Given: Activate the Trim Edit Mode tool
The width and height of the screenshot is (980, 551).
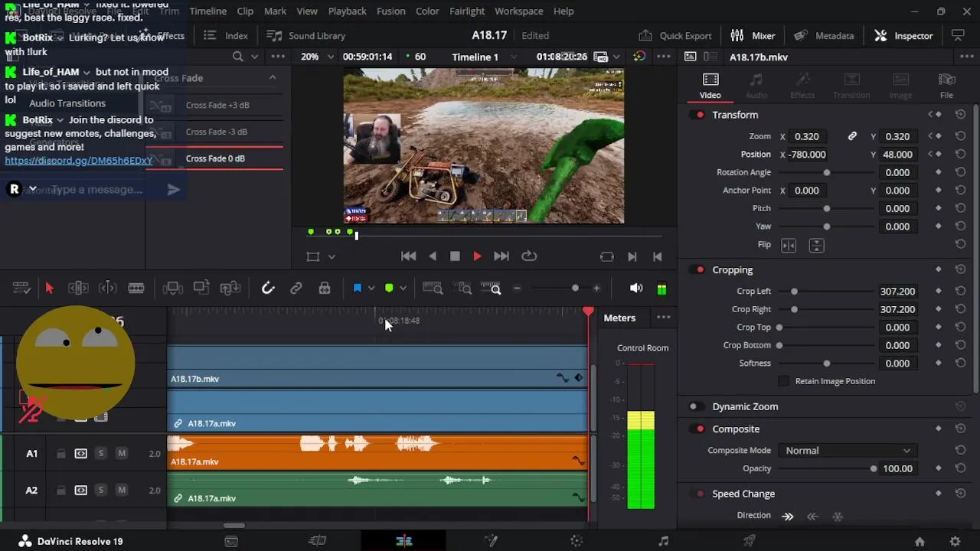Looking at the screenshot, I should (x=78, y=288).
